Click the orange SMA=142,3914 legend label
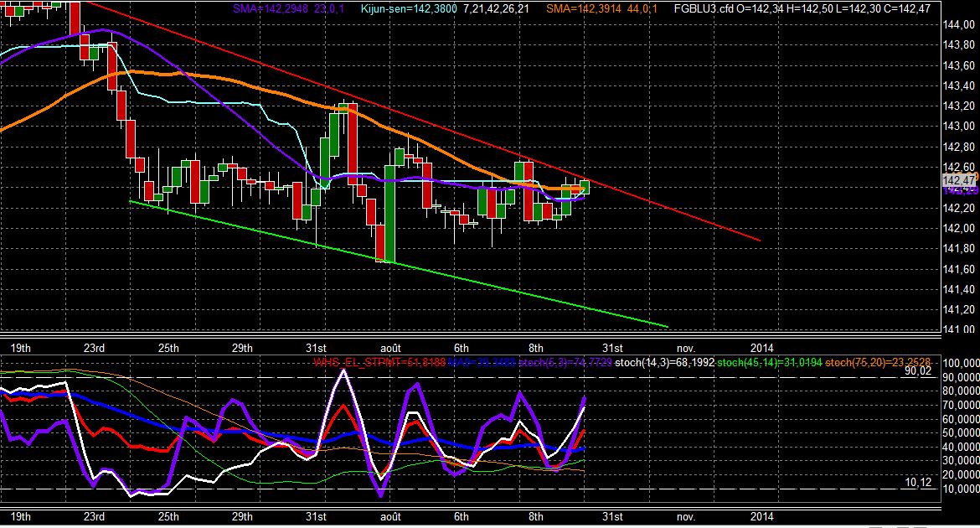The width and height of the screenshot is (980, 528). tap(584, 8)
